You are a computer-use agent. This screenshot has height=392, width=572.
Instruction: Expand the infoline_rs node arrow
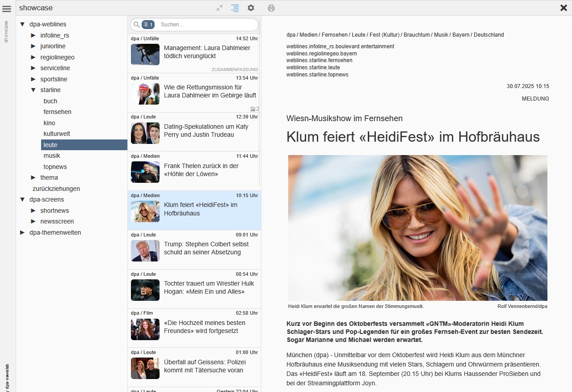(33, 35)
